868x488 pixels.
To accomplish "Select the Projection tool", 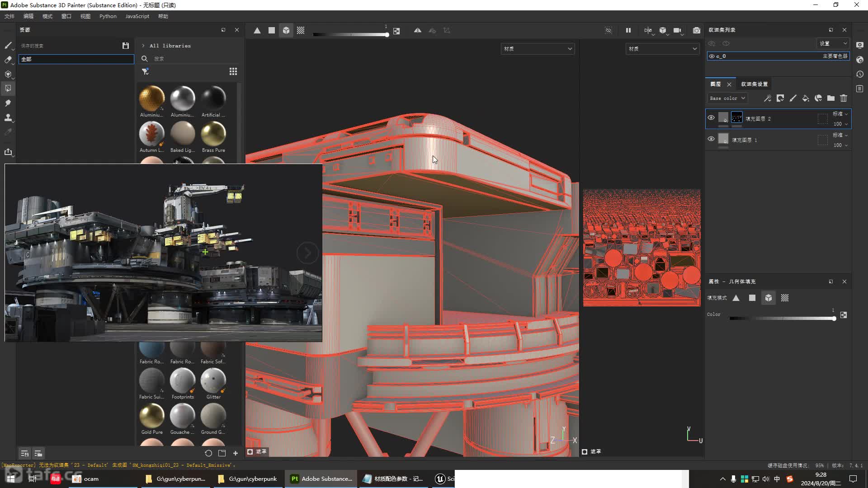I will click(x=8, y=74).
